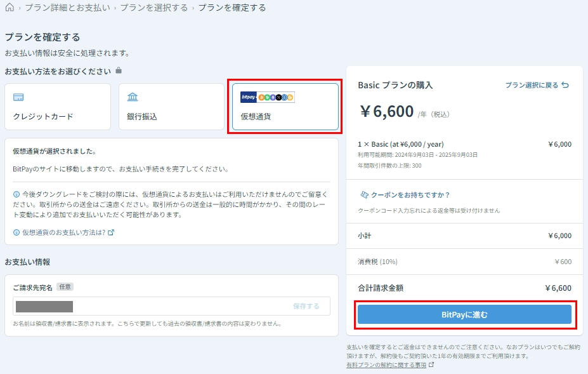Open プランを選択する breadcrumb link
588x374 pixels.
click(154, 8)
